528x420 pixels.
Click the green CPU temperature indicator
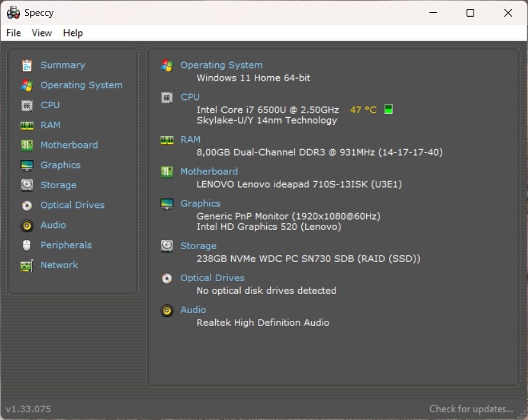[388, 109]
